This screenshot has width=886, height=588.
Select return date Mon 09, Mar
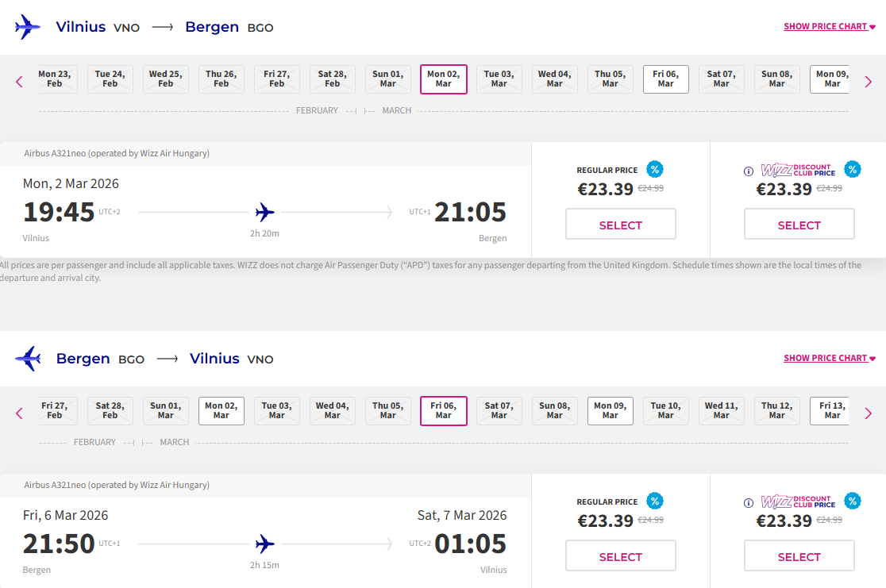click(x=610, y=410)
